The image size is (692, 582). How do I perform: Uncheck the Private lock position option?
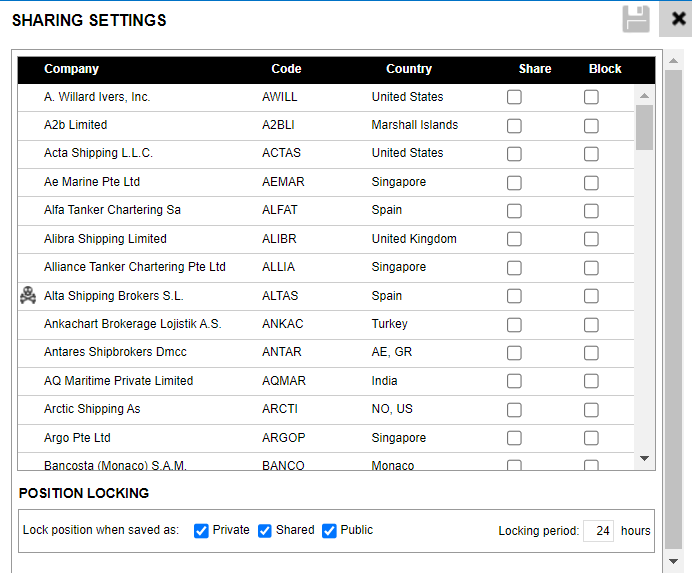[x=202, y=531]
